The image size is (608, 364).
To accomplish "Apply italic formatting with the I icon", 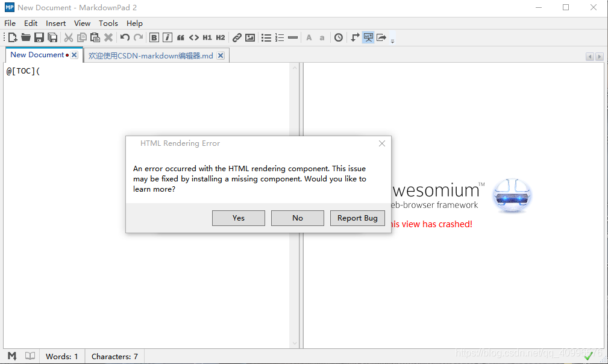I will click(167, 37).
